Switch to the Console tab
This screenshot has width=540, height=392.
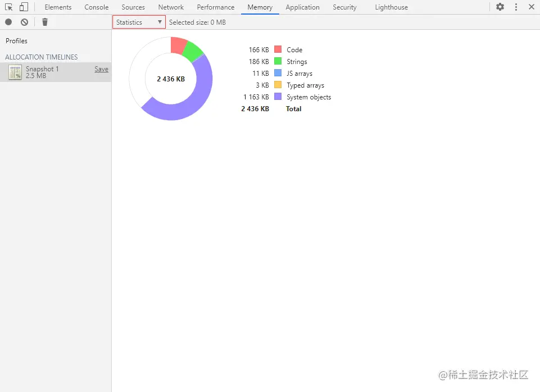click(97, 7)
